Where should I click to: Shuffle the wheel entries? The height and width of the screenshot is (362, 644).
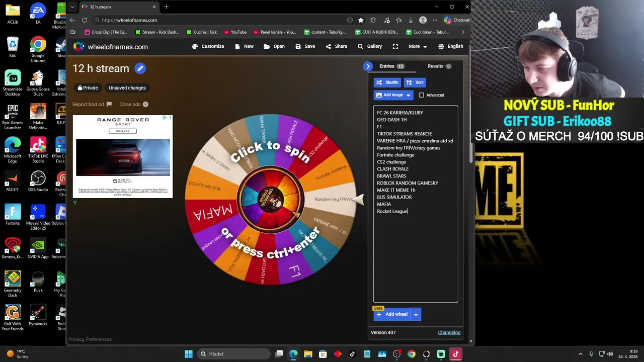pos(387,82)
